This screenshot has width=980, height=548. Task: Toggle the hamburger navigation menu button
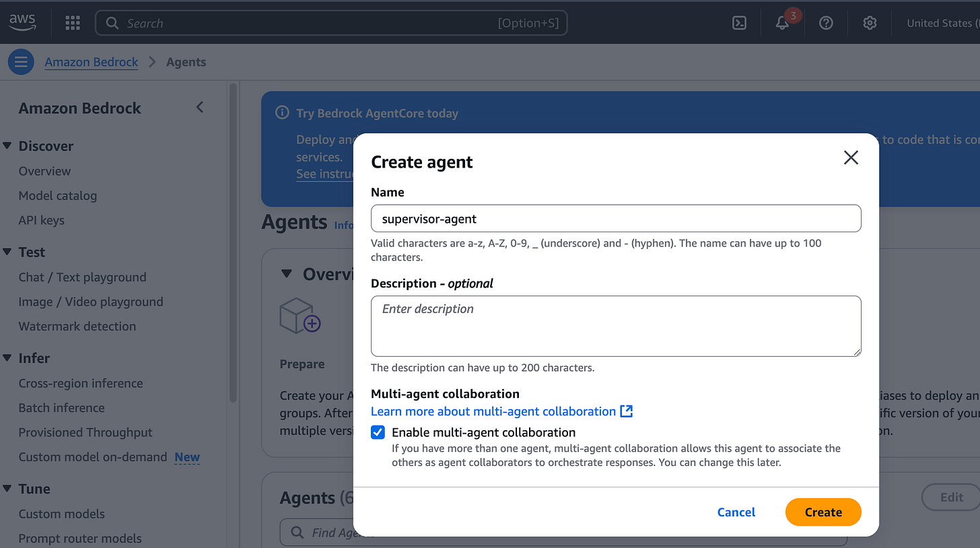(x=21, y=62)
